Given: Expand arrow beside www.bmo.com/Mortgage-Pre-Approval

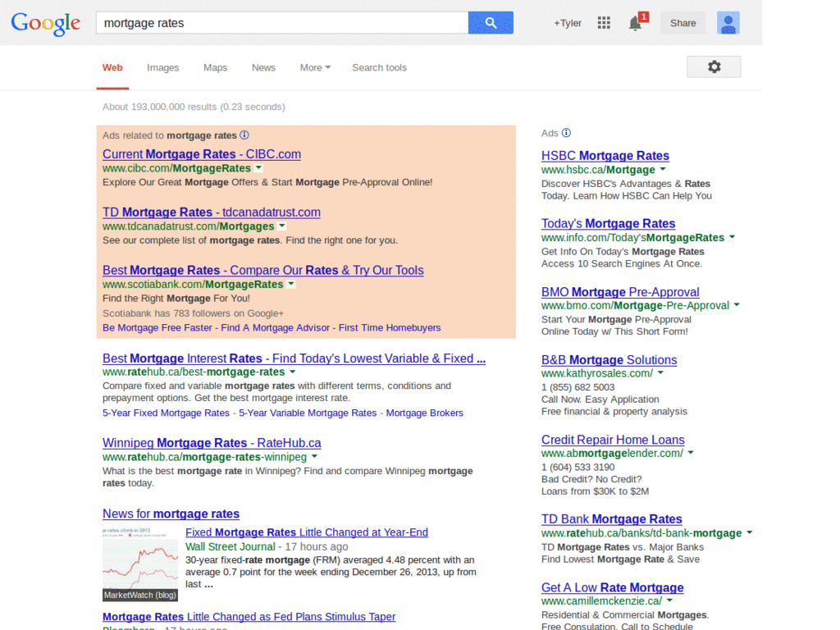Looking at the screenshot, I should (737, 305).
